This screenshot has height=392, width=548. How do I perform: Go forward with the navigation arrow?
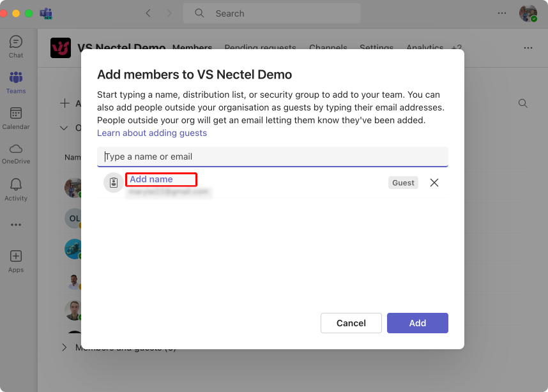point(169,13)
